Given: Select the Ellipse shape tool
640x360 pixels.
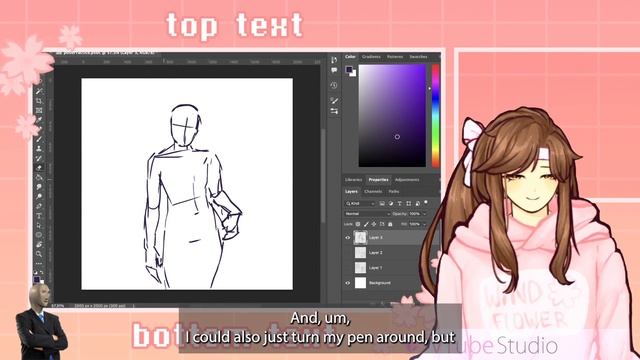Looking at the screenshot, I should (x=39, y=234).
